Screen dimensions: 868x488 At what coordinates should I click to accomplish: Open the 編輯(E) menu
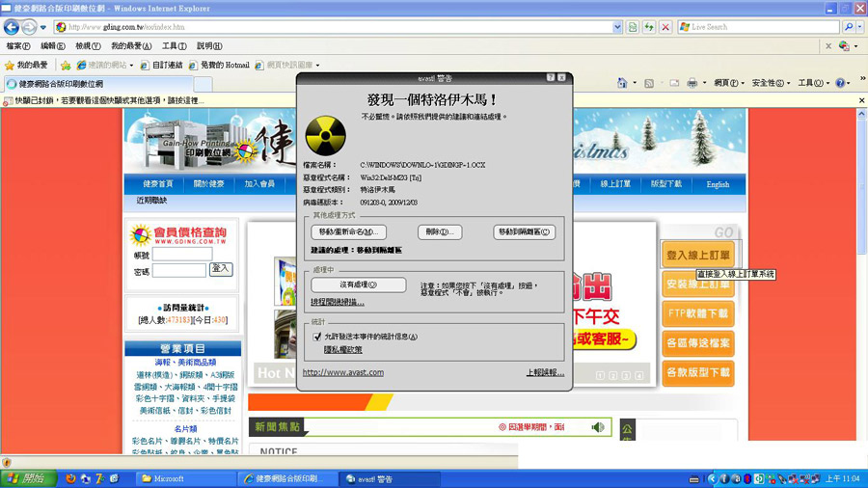53,46
